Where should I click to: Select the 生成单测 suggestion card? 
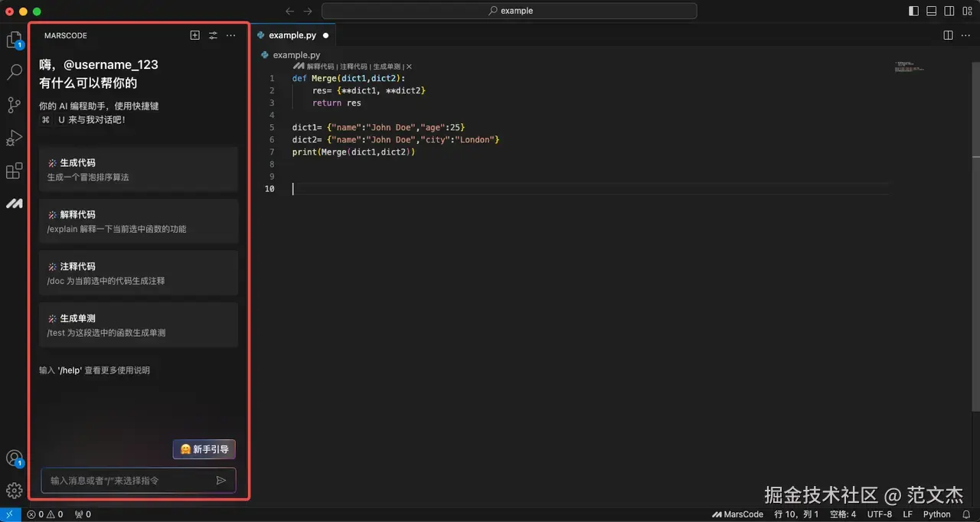click(139, 325)
